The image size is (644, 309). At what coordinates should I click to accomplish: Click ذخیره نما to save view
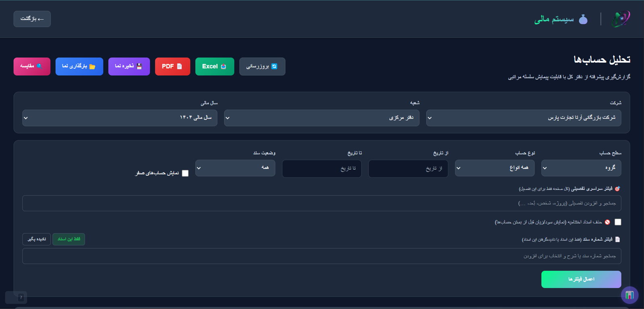coord(129,66)
